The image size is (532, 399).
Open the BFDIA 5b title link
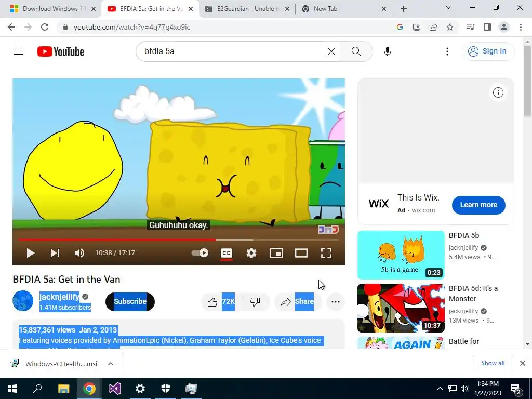464,235
